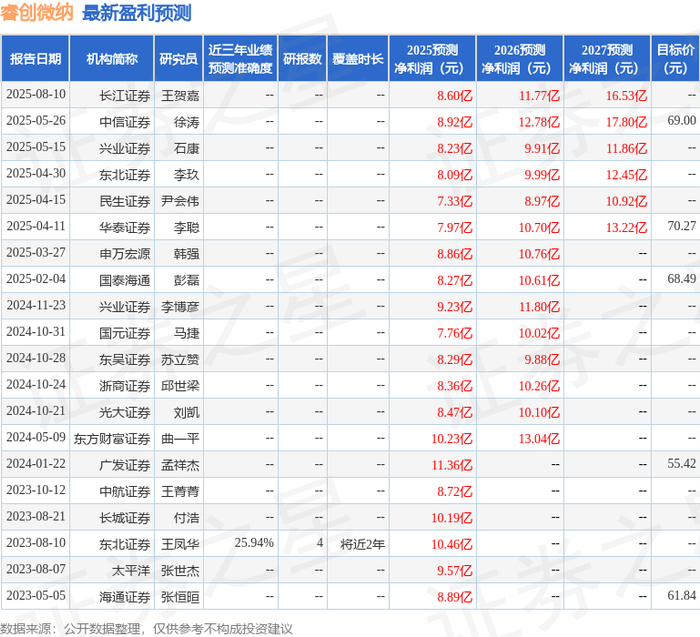Click the 7.76亿 profit value
Image resolution: width=700 pixels, height=637 pixels.
pos(454,333)
